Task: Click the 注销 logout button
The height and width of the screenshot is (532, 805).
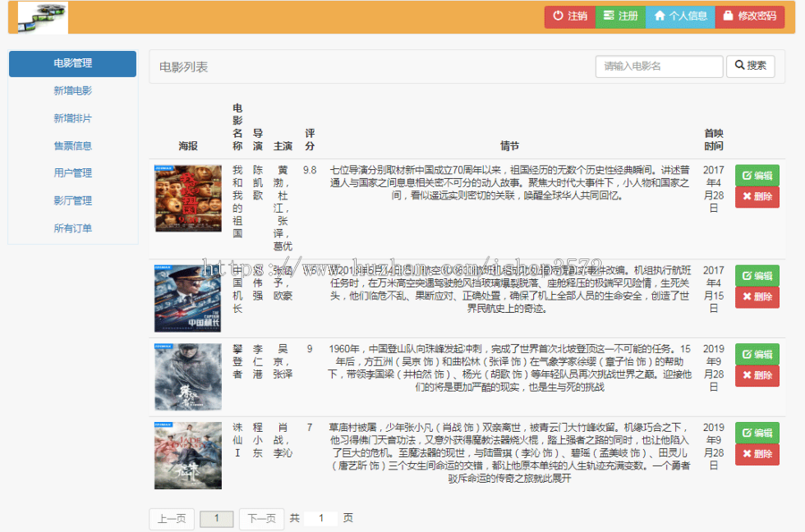Action: pyautogui.click(x=570, y=16)
